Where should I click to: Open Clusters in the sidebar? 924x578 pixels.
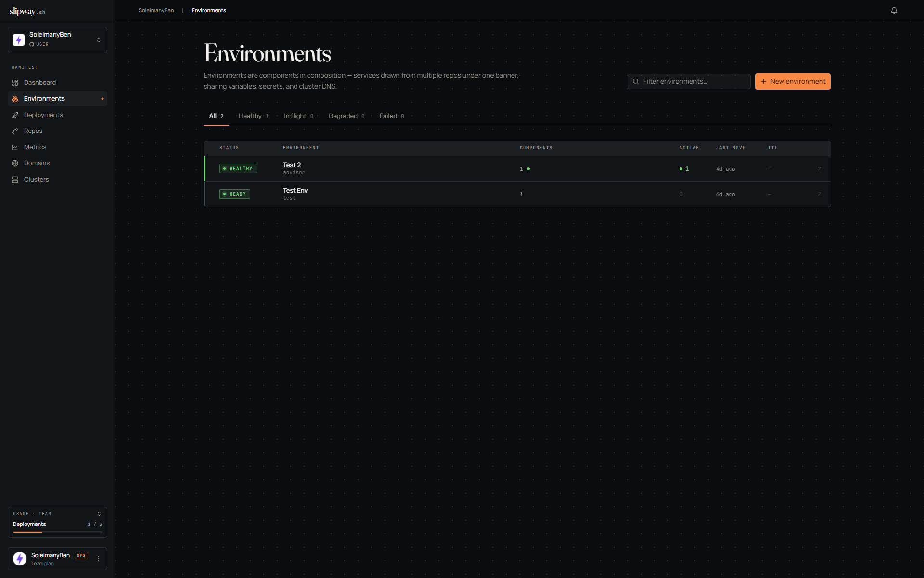(57, 180)
